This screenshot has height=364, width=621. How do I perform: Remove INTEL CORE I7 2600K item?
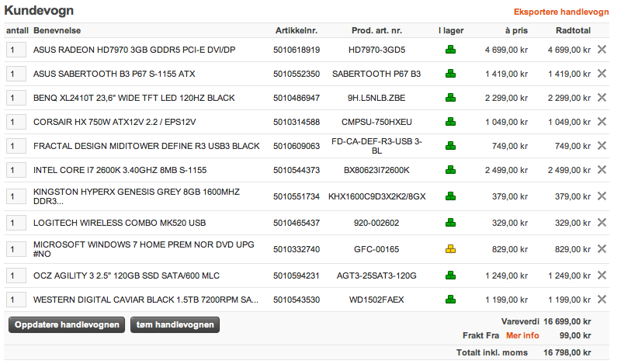pyautogui.click(x=602, y=170)
